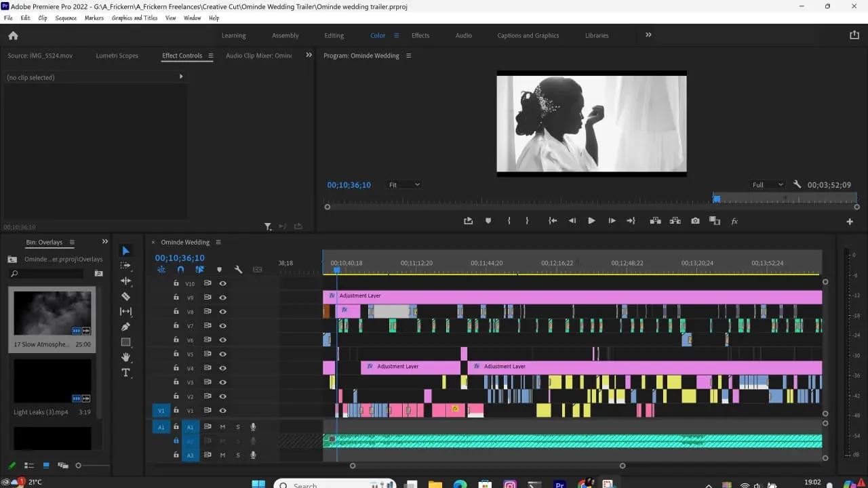
Task: Open the Sequence menu
Action: [66, 18]
